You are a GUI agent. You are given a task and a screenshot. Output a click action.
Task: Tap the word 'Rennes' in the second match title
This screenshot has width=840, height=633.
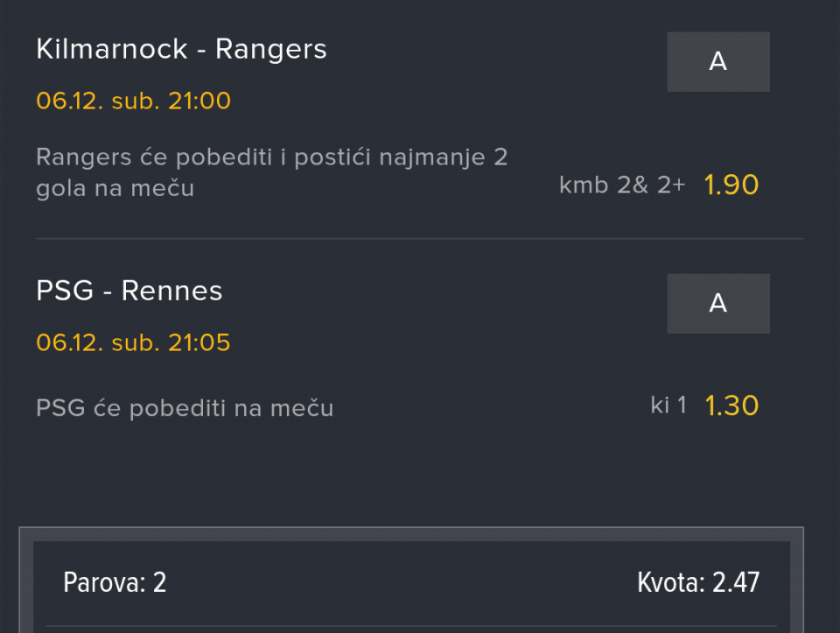pos(171,291)
